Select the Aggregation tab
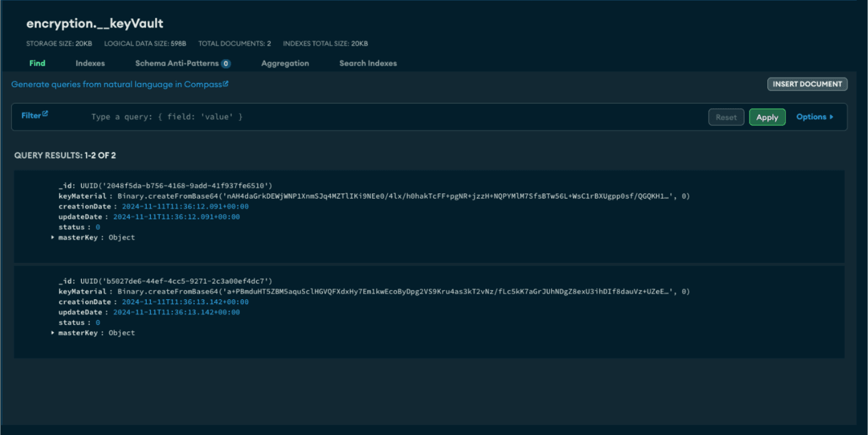This screenshot has height=435, width=868. [285, 63]
